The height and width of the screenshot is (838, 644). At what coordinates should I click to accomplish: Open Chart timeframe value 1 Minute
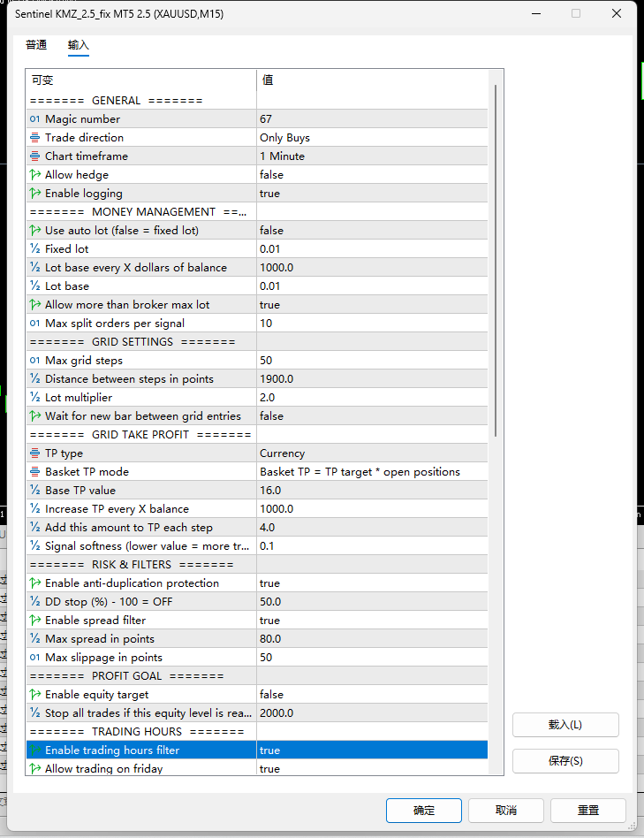372,156
